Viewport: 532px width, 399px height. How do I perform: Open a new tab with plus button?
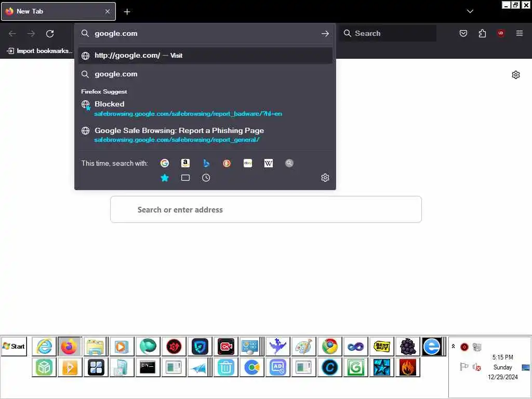127,11
